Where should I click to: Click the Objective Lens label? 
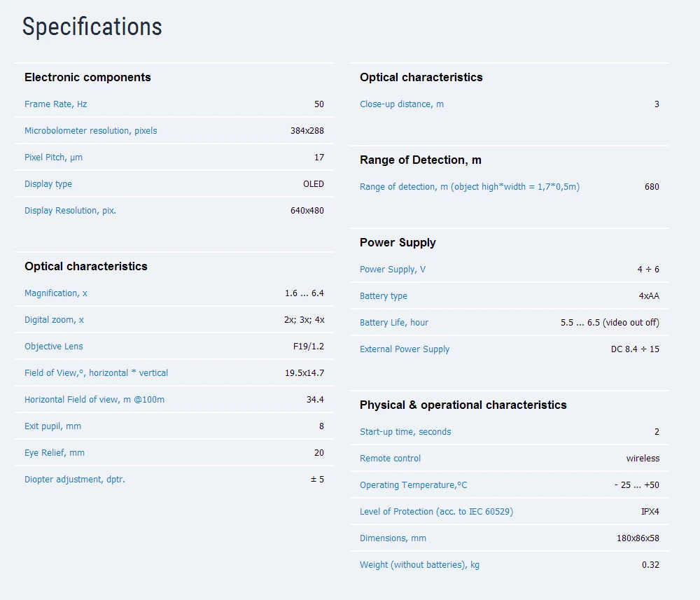tap(54, 347)
